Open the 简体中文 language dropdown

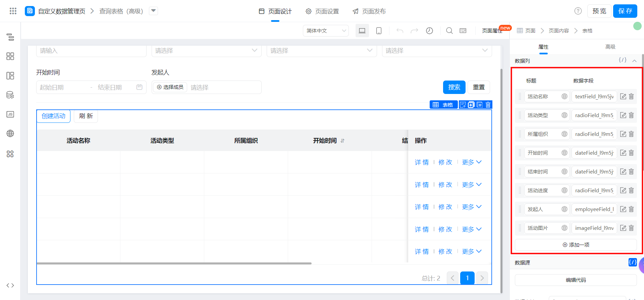(326, 31)
